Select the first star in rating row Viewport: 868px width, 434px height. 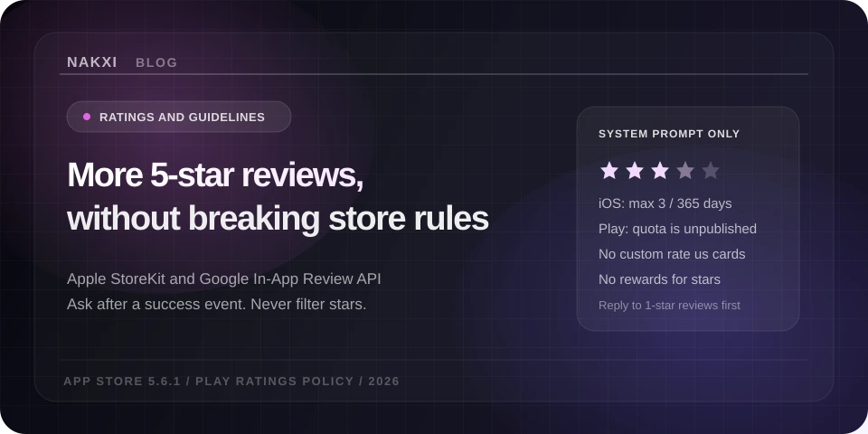coord(609,171)
